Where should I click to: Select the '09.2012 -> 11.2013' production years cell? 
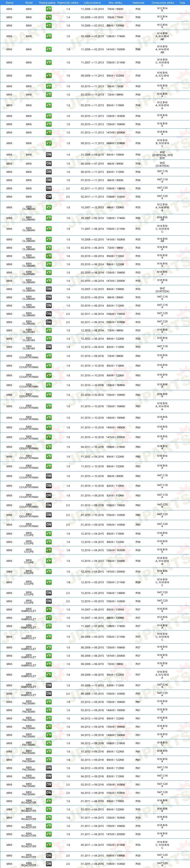[x=92, y=143]
